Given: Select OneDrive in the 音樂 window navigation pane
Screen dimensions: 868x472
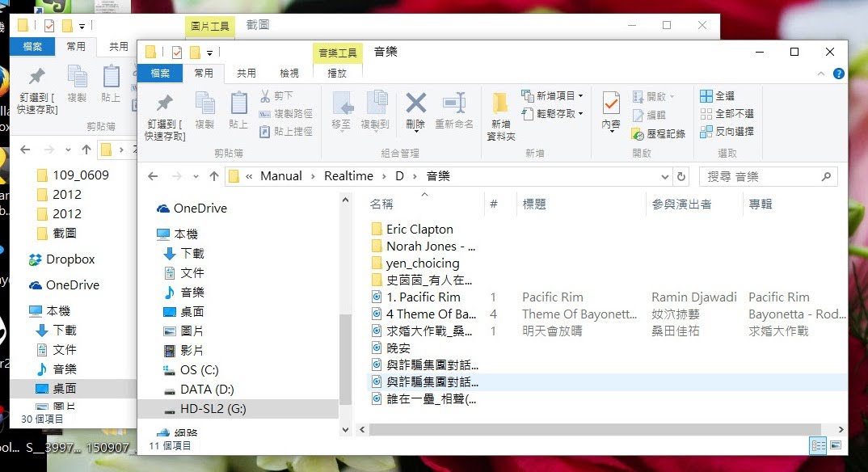Looking at the screenshot, I should click(x=192, y=208).
